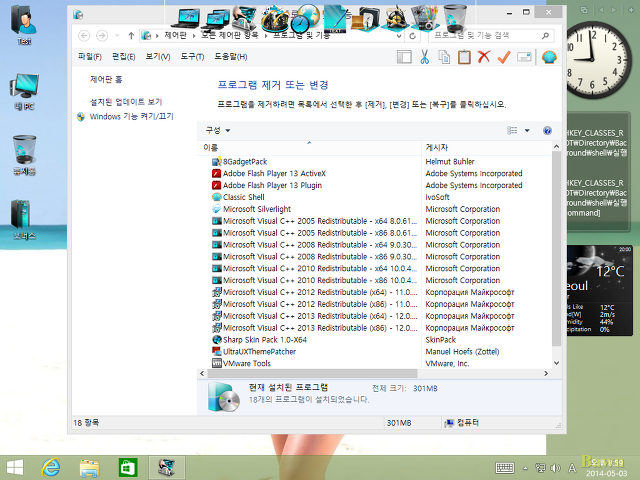
Task: Click the Copy toolbar icon
Action: 444,57
